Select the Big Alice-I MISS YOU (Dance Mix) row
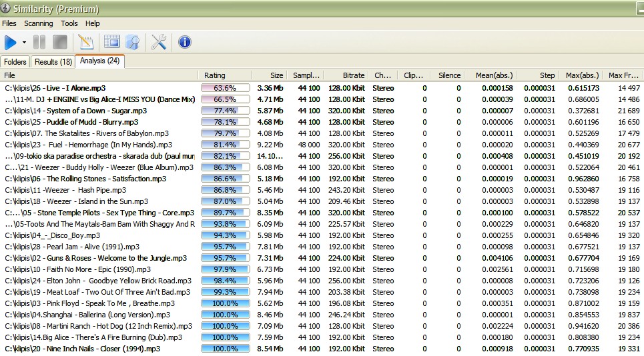 (322, 99)
